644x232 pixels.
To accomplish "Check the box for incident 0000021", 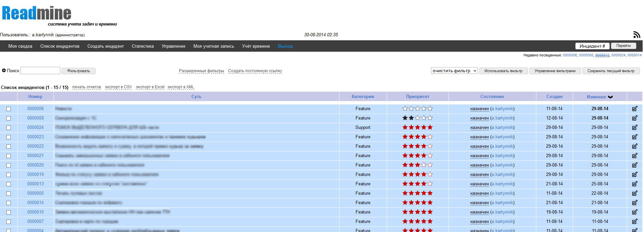I will coord(9,156).
